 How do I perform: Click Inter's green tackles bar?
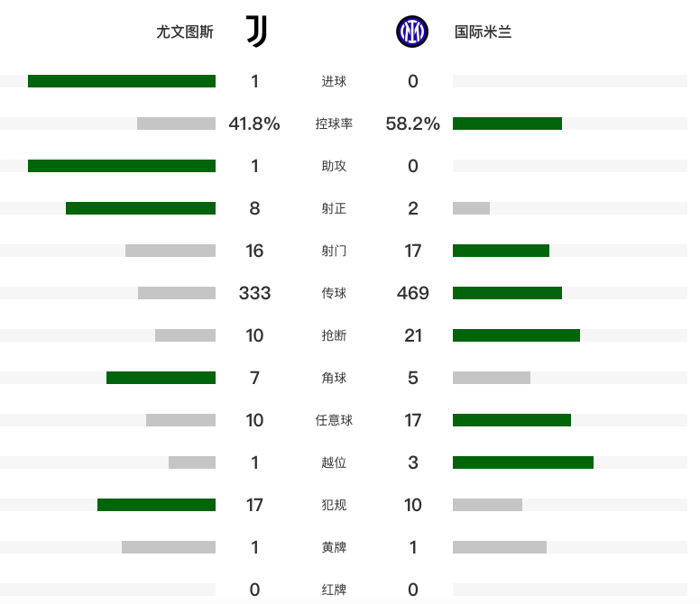(x=516, y=335)
